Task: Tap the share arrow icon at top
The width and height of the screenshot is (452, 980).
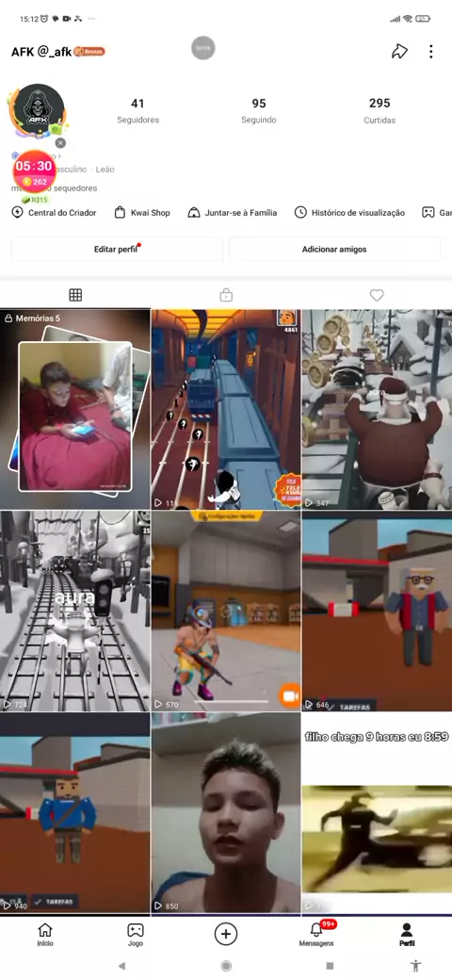Action: tap(399, 52)
